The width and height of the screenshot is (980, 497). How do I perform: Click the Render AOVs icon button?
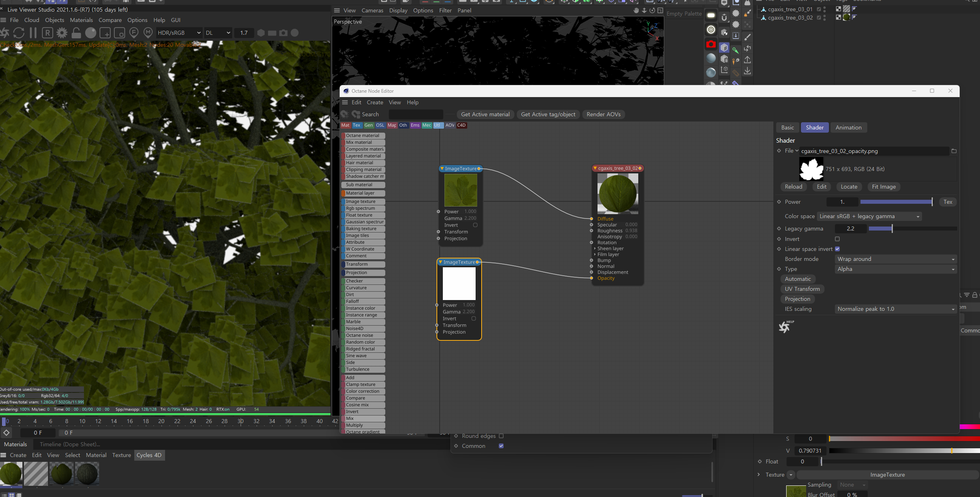[x=603, y=114]
